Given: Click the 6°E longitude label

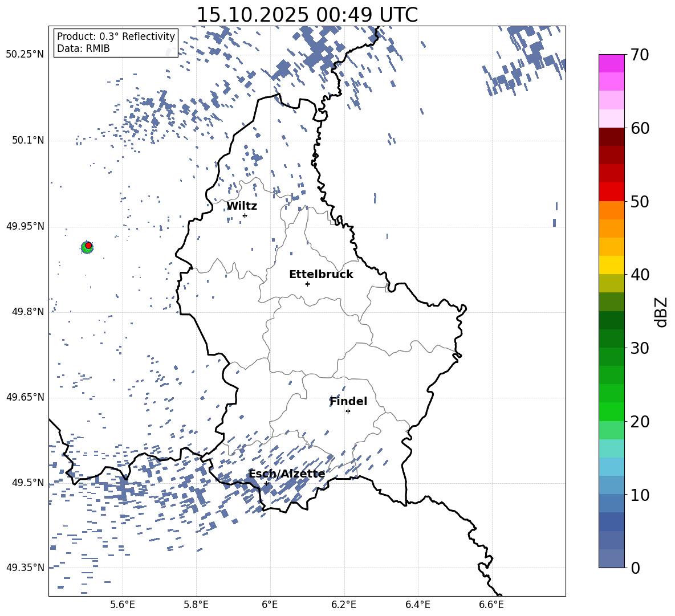Looking at the screenshot, I should point(270,605).
